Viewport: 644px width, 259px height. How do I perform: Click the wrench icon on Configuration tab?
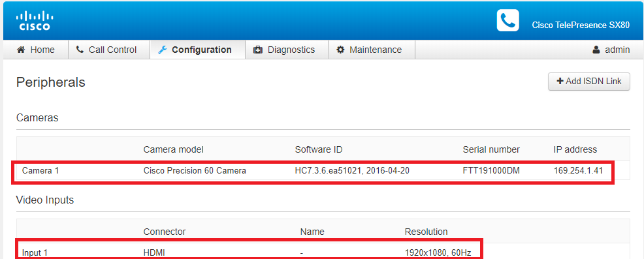[162, 50]
